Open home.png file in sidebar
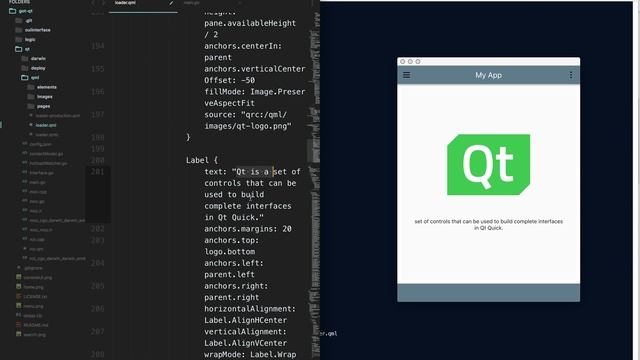 pyautogui.click(x=33, y=287)
